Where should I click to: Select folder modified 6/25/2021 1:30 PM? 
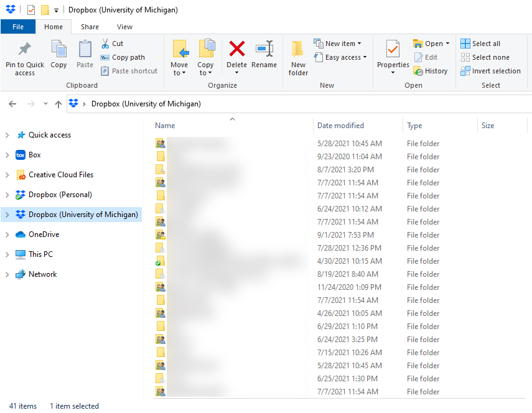[338, 378]
